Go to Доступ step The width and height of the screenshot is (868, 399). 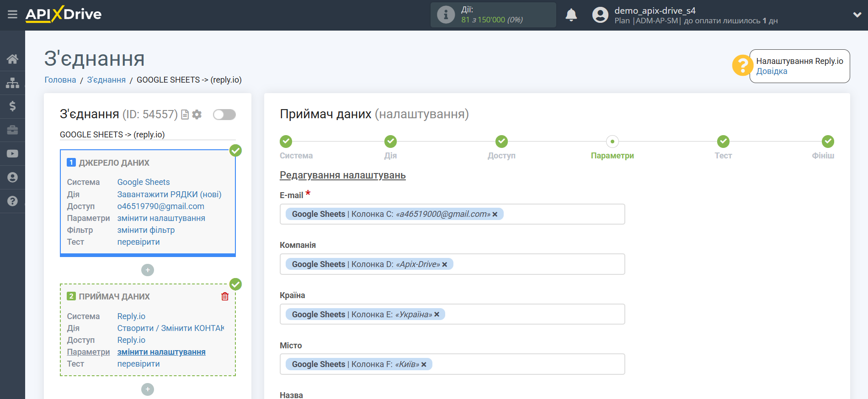pos(501,142)
